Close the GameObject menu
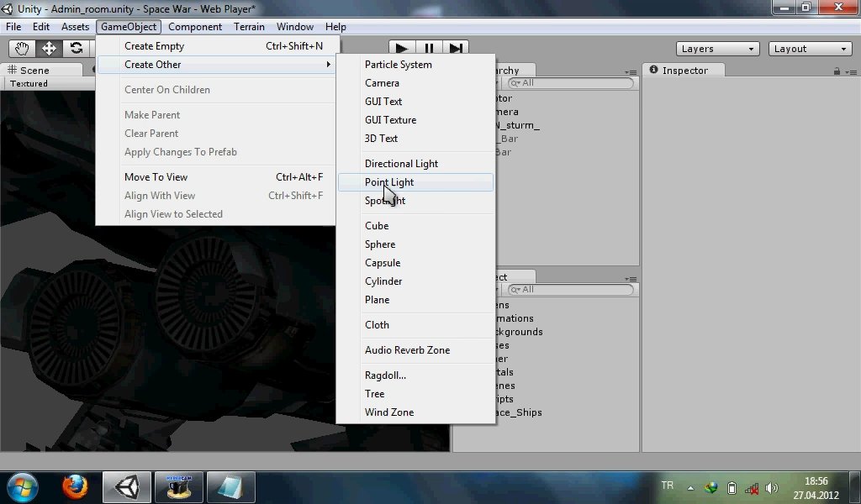This screenshot has width=861, height=504. click(x=129, y=27)
